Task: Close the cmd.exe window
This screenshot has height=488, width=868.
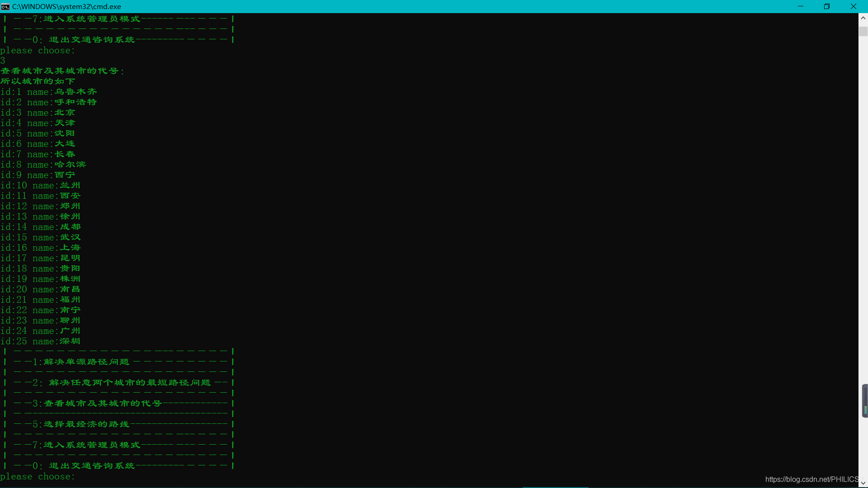Action: click(x=854, y=6)
